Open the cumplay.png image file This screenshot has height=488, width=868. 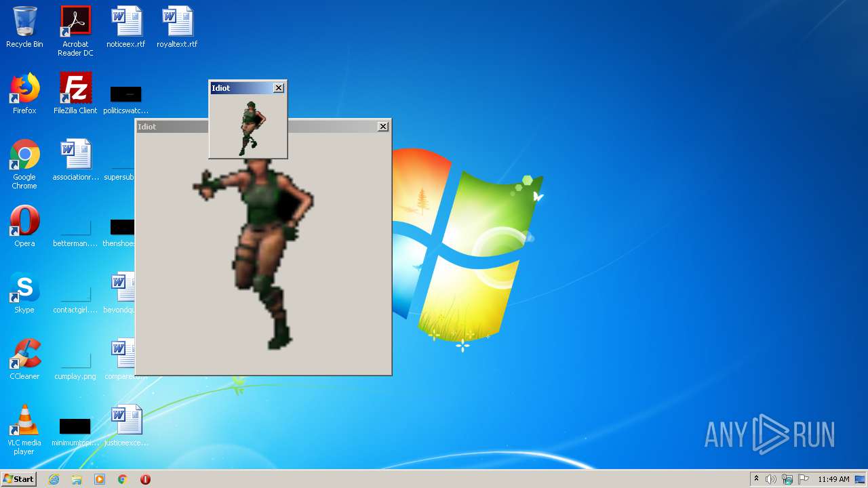tap(75, 365)
